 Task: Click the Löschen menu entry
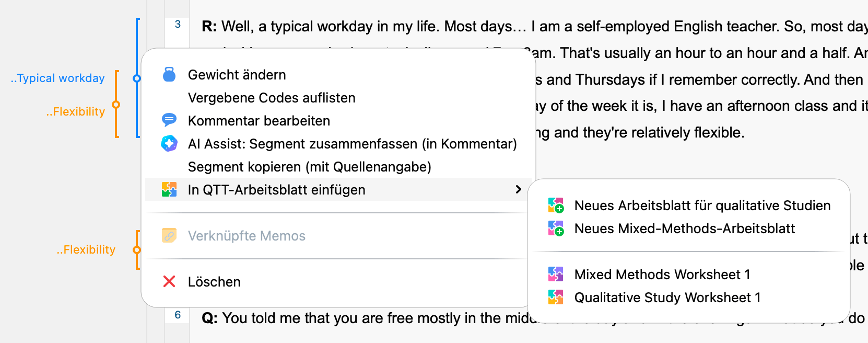[214, 282]
